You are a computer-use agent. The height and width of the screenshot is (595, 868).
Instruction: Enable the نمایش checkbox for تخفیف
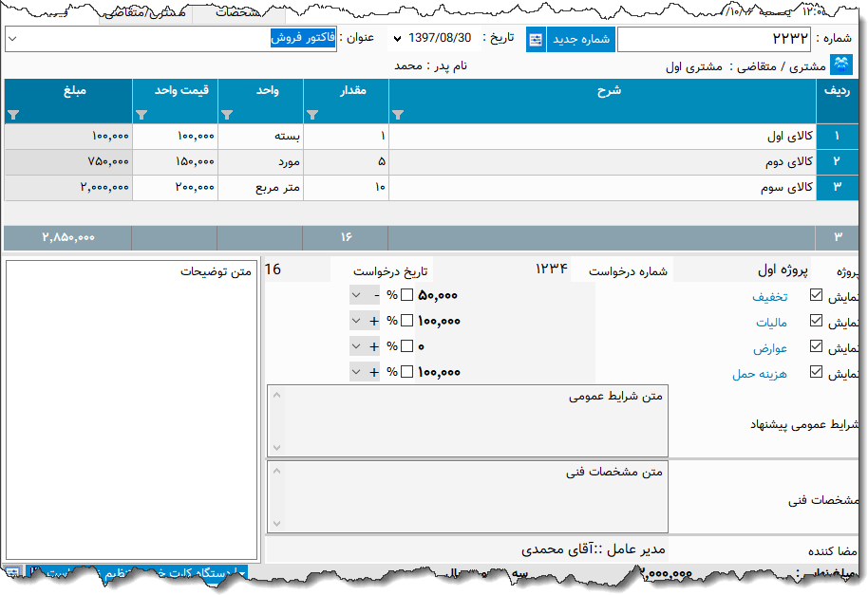(815, 295)
